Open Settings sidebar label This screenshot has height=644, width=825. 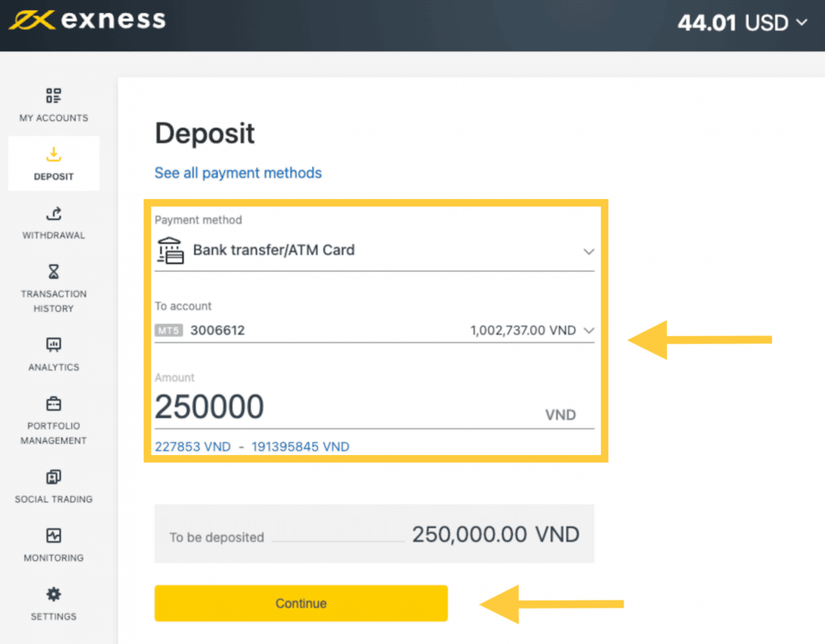54,617
